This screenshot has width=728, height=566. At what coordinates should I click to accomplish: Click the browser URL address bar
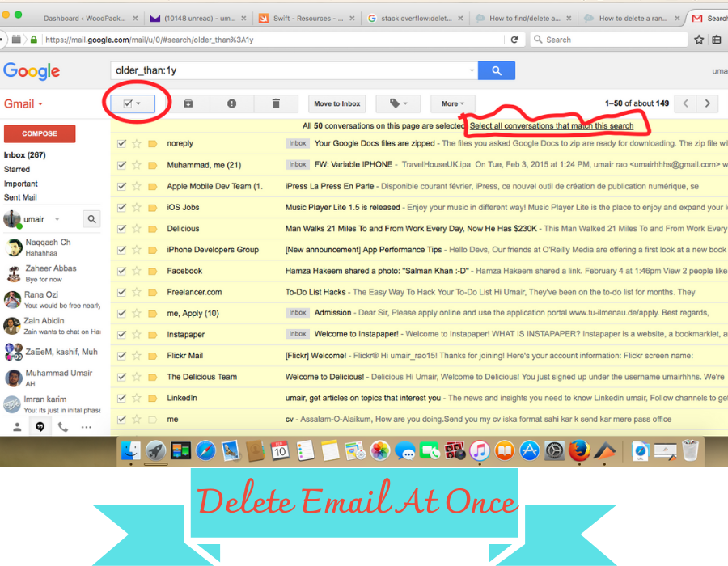pyautogui.click(x=274, y=40)
